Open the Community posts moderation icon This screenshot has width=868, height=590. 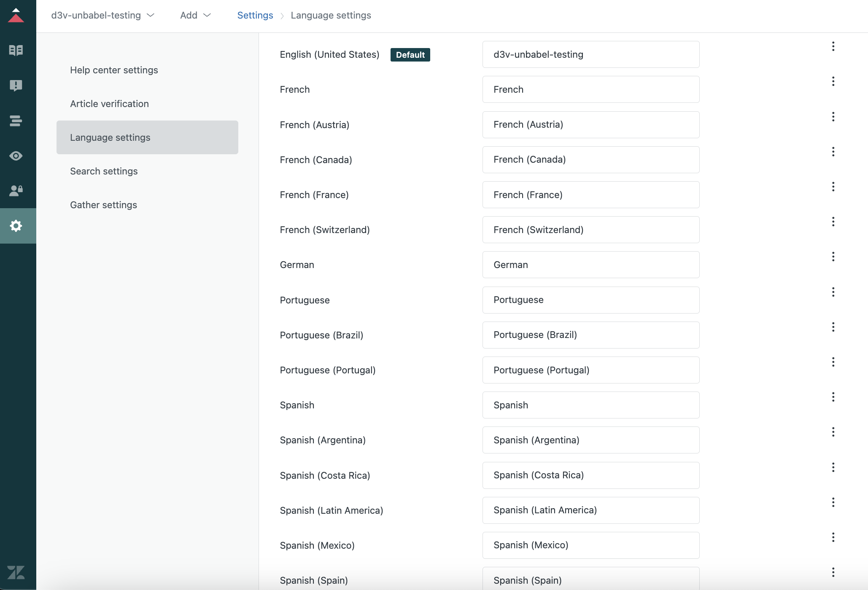(16, 86)
